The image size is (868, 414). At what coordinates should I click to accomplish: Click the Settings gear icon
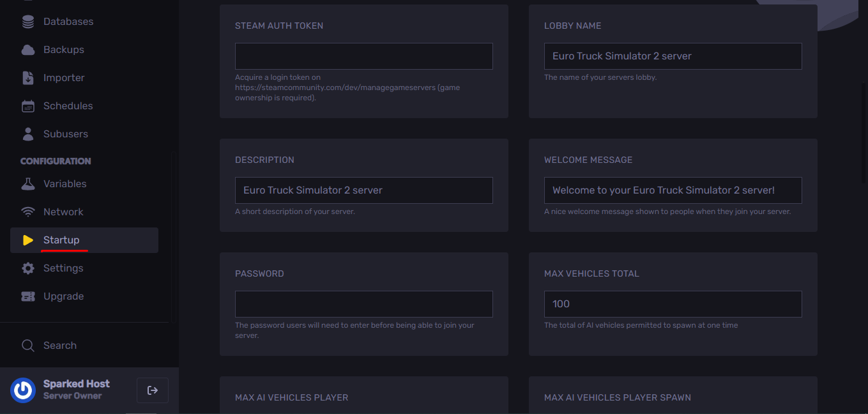(x=28, y=268)
